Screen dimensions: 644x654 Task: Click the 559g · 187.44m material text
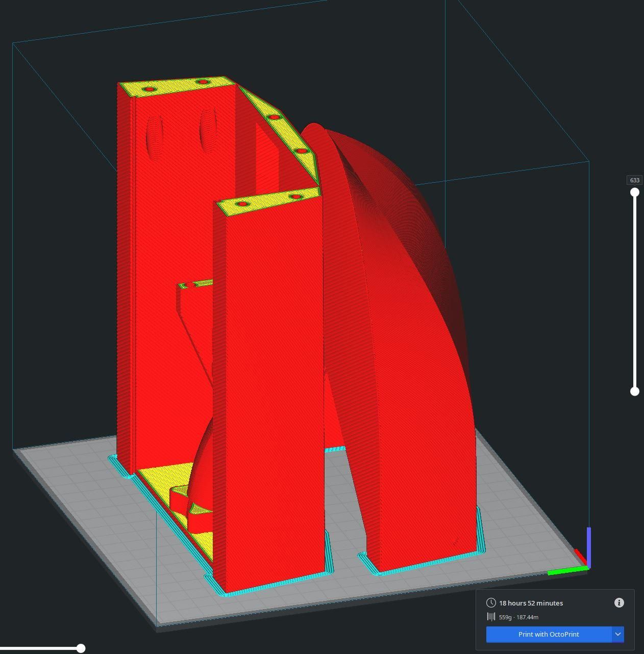click(518, 617)
